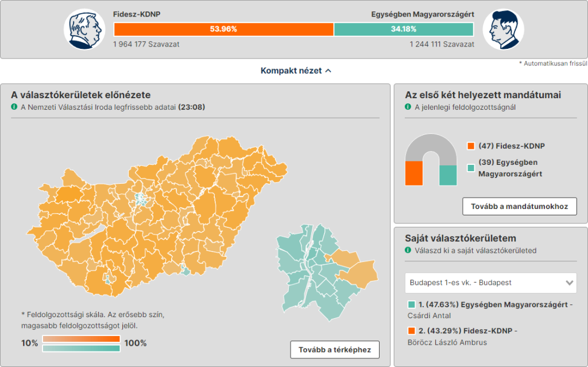
Task: Click the 10% label on the scale
Action: click(30, 343)
